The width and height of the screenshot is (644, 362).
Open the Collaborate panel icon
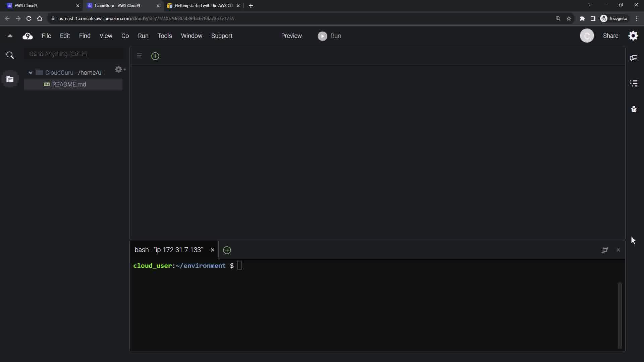(x=634, y=58)
